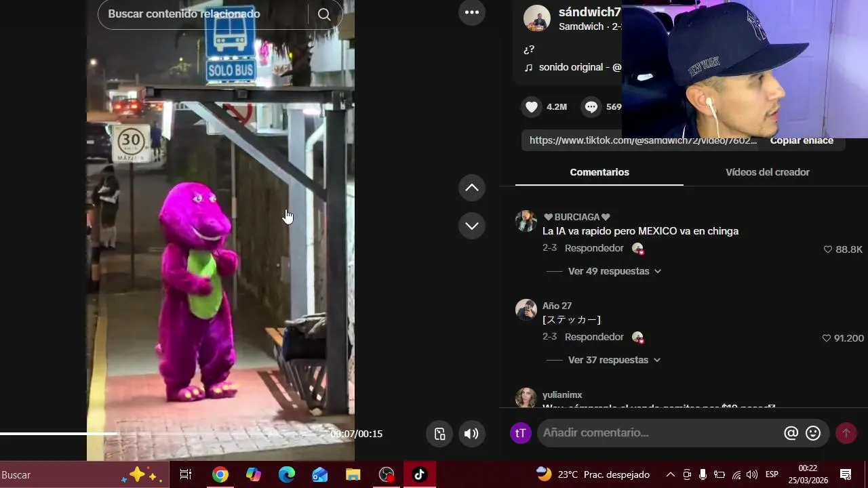Expand Ver 37 respuestas
The height and width of the screenshot is (488, 868).
click(614, 360)
